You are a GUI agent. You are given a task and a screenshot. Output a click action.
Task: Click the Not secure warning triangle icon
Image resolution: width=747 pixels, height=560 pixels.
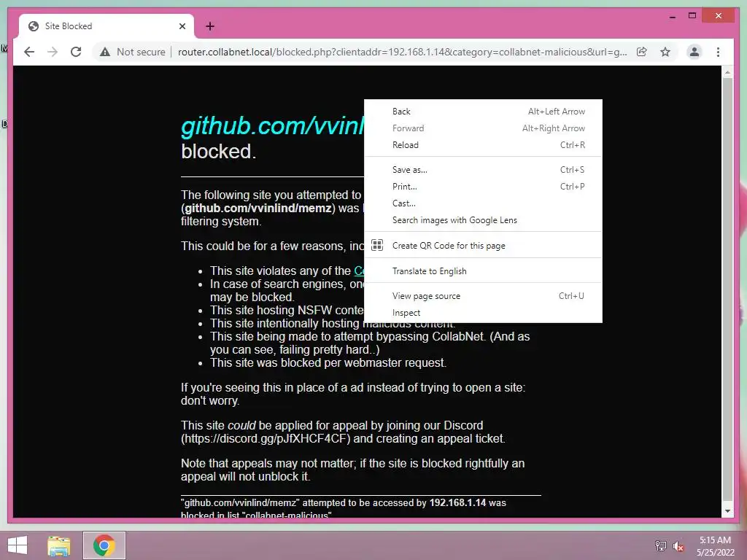pos(105,52)
